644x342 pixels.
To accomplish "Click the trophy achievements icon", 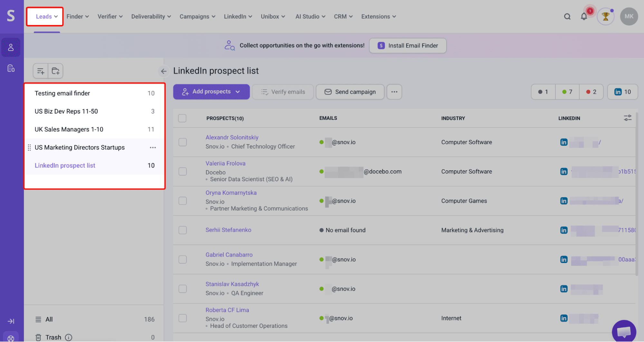I will 605,17.
